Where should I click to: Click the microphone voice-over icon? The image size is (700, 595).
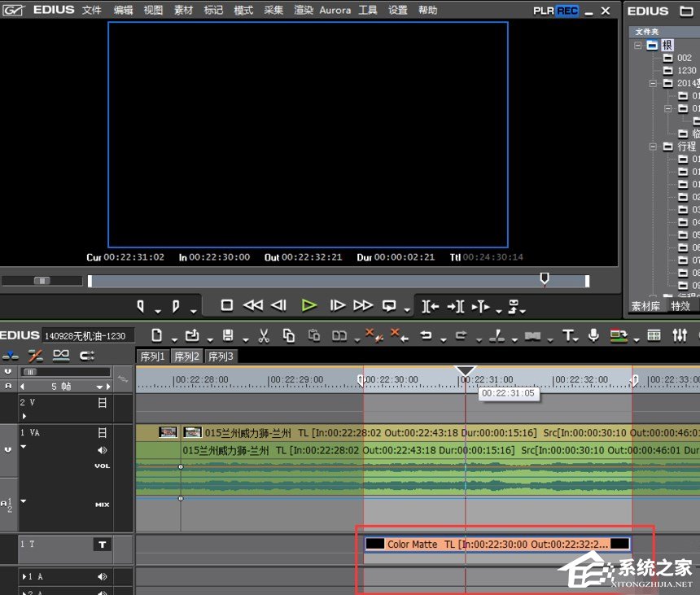click(x=594, y=335)
